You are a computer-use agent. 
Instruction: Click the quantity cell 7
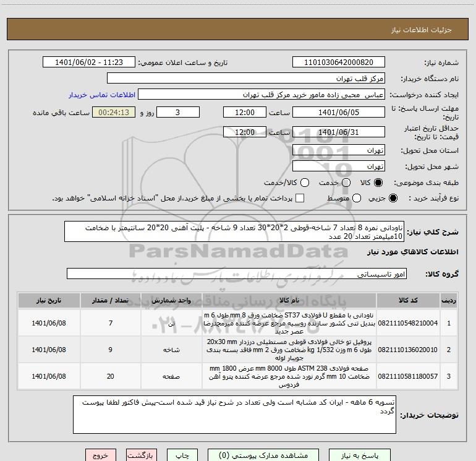coord(111,323)
